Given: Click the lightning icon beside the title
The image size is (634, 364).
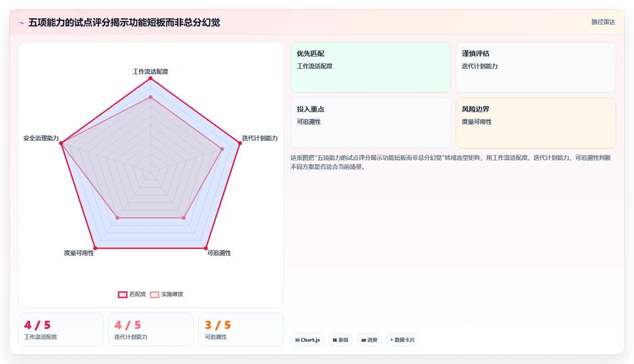Looking at the screenshot, I should (22, 22).
